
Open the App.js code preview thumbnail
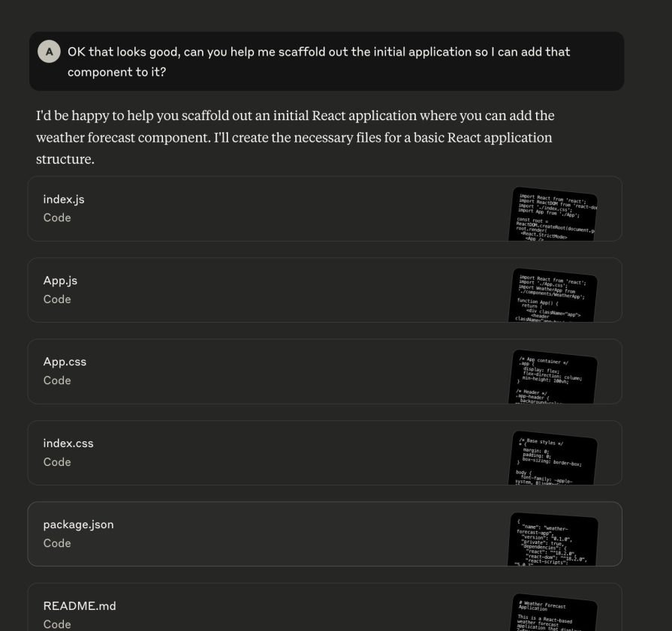click(554, 296)
